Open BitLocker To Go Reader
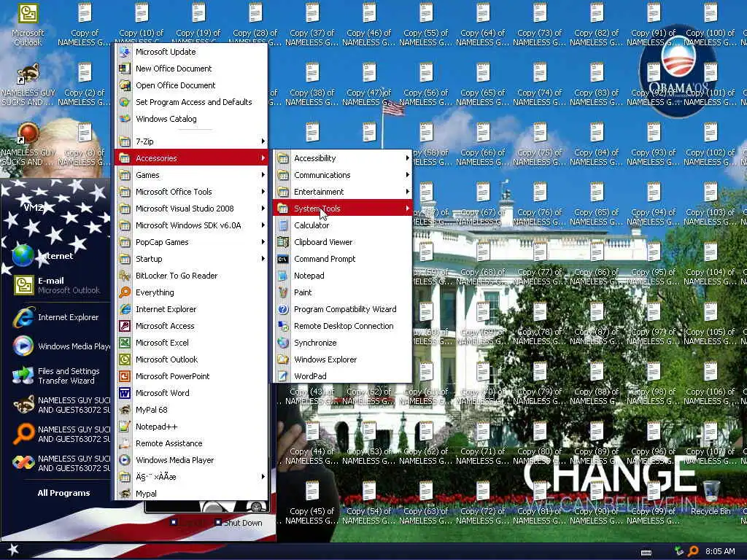Screen dimensions: 747x560 tap(191, 275)
